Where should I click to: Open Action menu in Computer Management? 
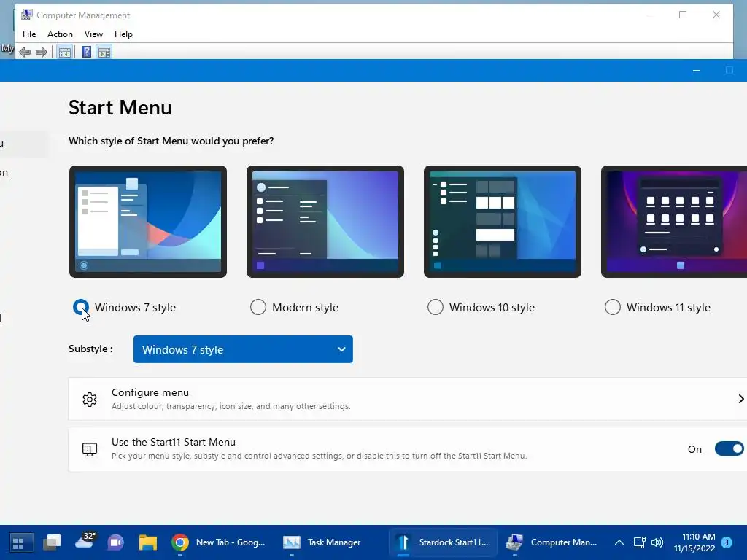60,34
